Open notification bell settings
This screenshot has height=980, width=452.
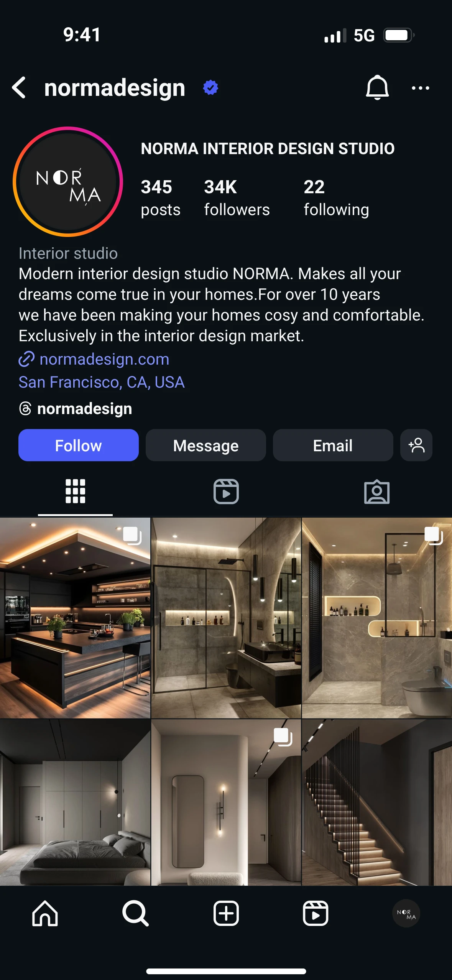point(377,87)
